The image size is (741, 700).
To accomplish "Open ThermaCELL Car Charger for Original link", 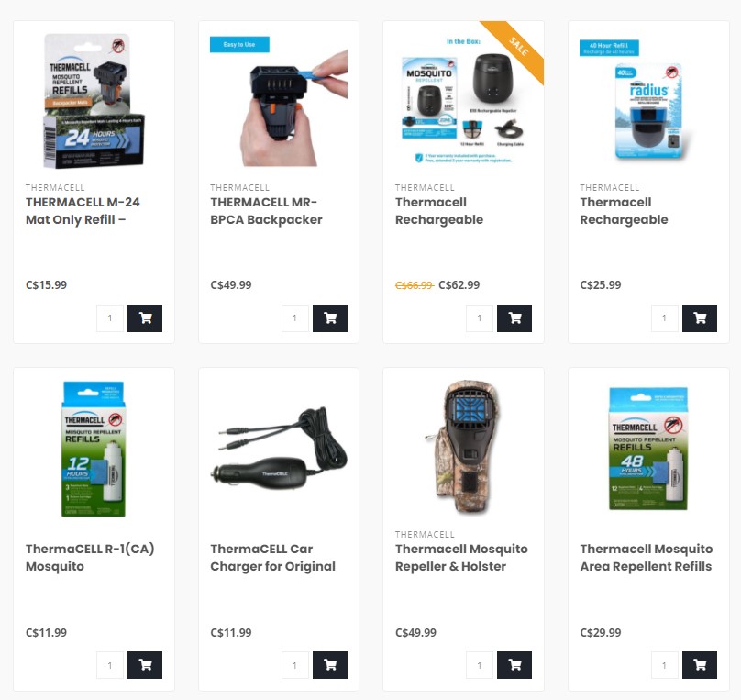I will (x=272, y=558).
